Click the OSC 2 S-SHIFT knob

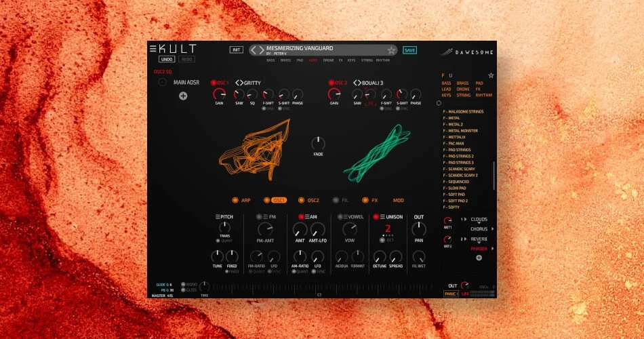click(402, 94)
